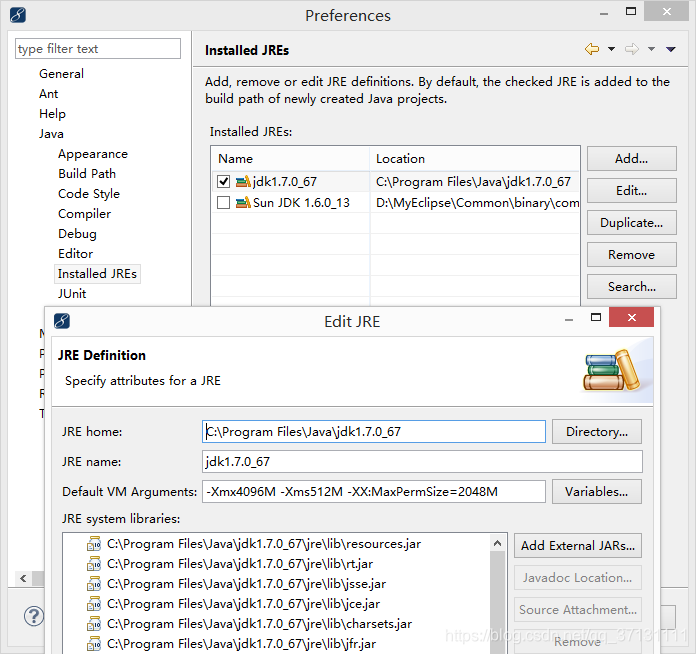Maximize the Preferences window
The width and height of the screenshot is (696, 654).
pos(631,12)
